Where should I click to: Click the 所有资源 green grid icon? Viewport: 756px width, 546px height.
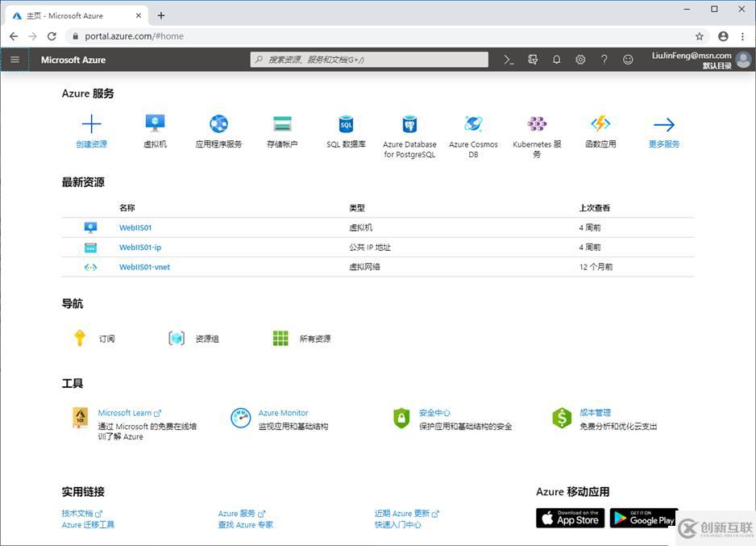click(280, 338)
